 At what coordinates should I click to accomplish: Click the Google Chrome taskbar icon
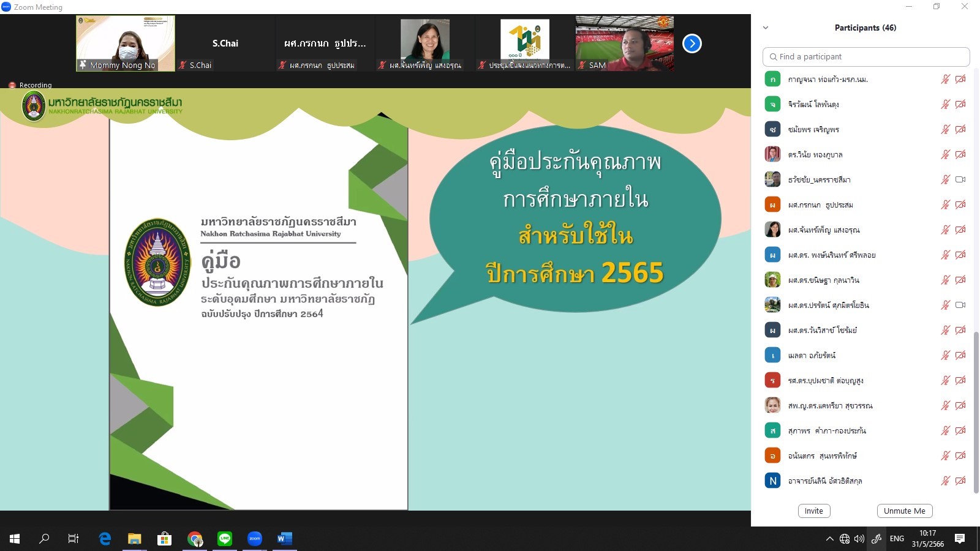click(195, 539)
